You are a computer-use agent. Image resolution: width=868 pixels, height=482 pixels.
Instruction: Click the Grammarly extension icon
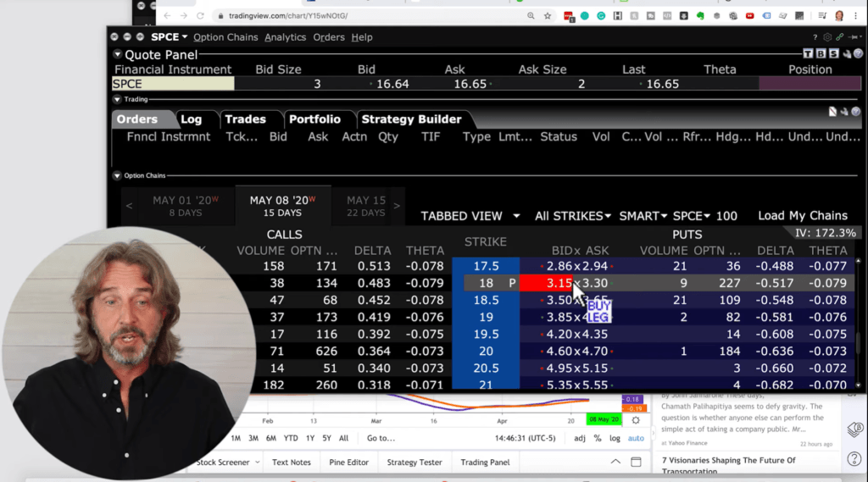[x=601, y=16]
